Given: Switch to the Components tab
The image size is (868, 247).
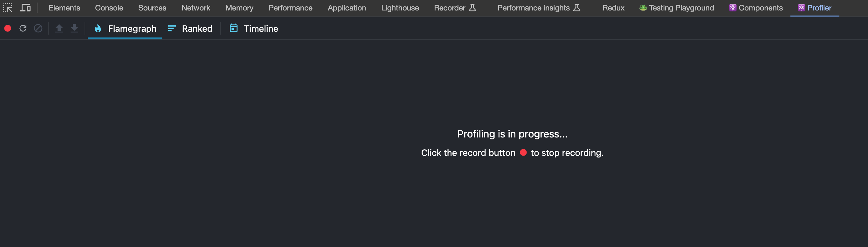Looking at the screenshot, I should coord(756,8).
